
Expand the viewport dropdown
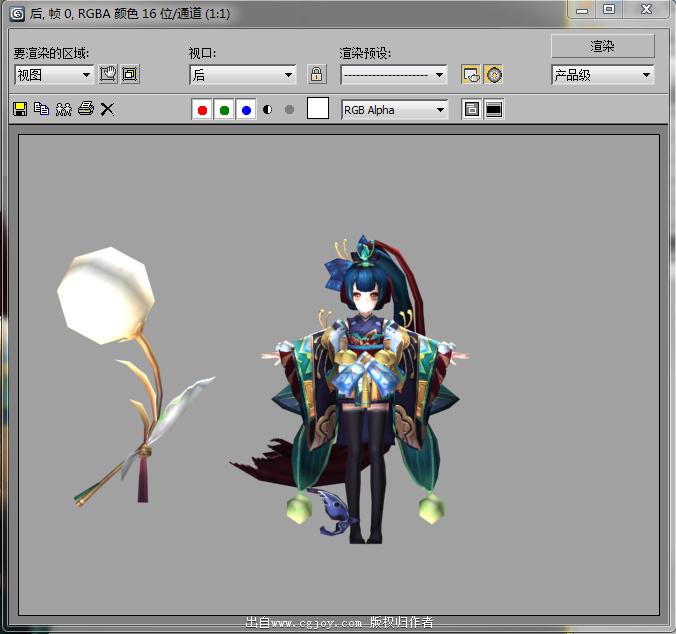tap(243, 74)
